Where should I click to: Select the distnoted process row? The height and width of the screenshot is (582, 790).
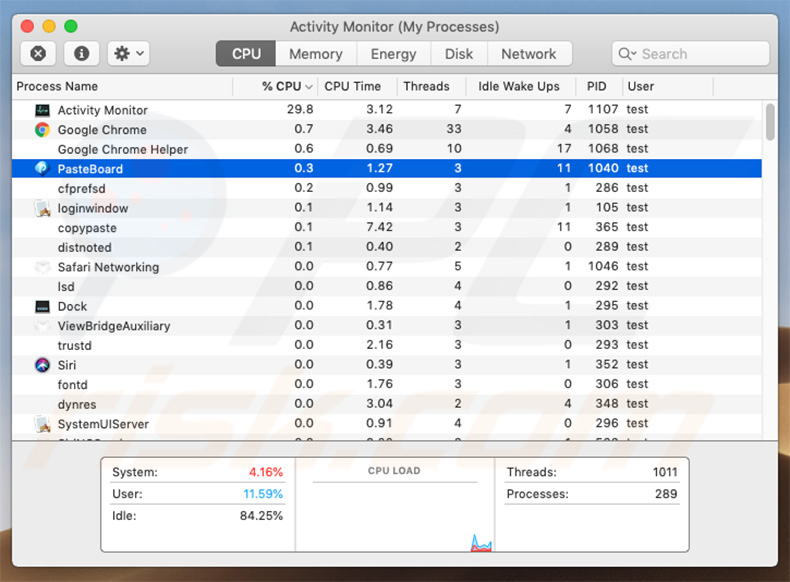point(386,247)
